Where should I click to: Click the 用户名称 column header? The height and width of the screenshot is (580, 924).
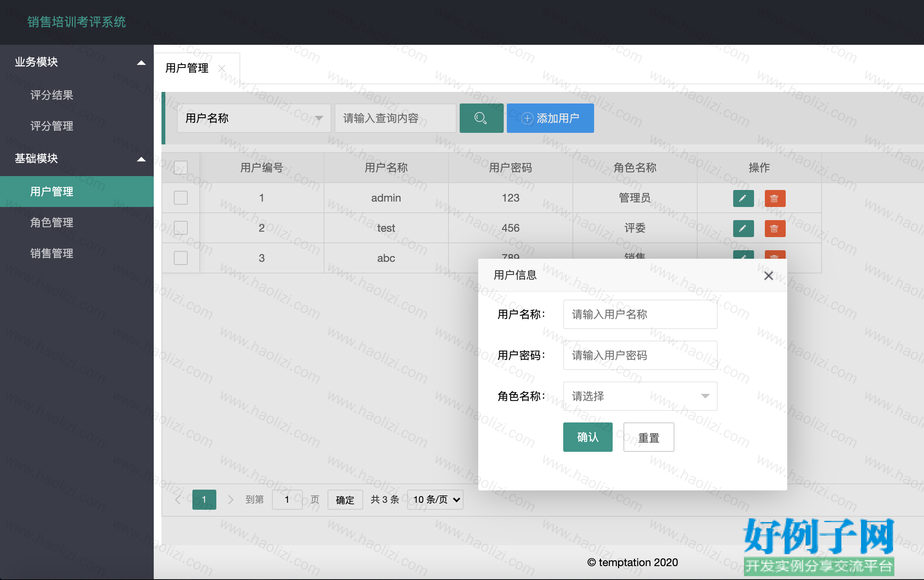[x=386, y=168]
